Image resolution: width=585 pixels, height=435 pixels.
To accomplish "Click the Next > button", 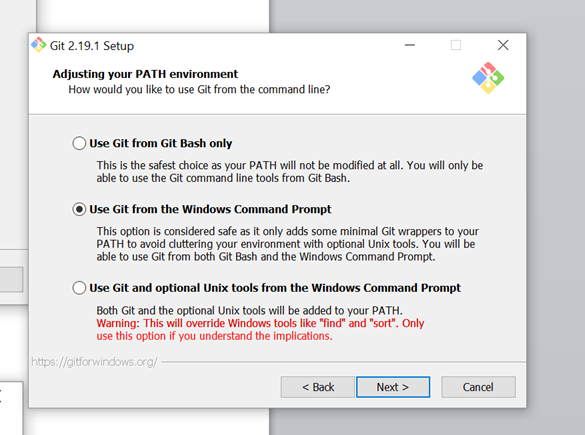I will coord(393,387).
